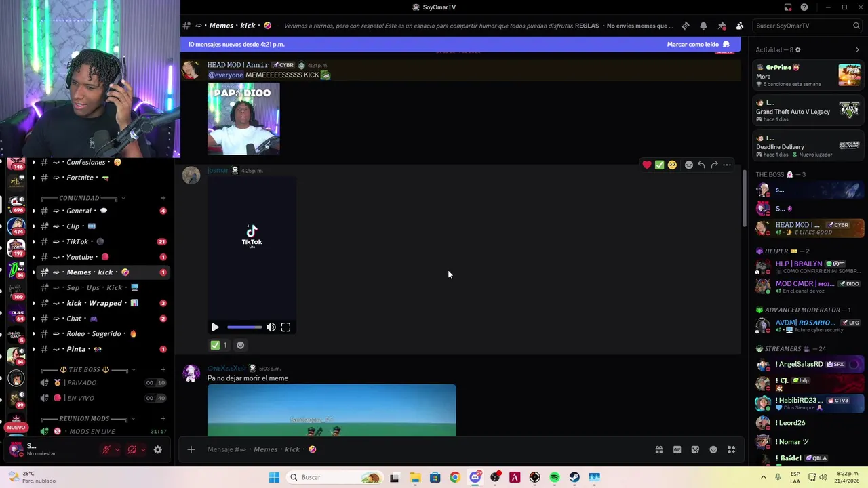Open the Fortnite channel

click(x=102, y=178)
